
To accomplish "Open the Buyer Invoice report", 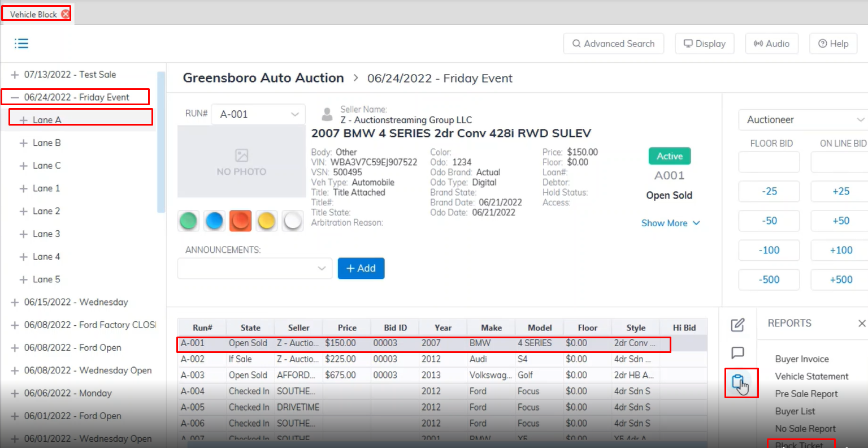I will 801,359.
